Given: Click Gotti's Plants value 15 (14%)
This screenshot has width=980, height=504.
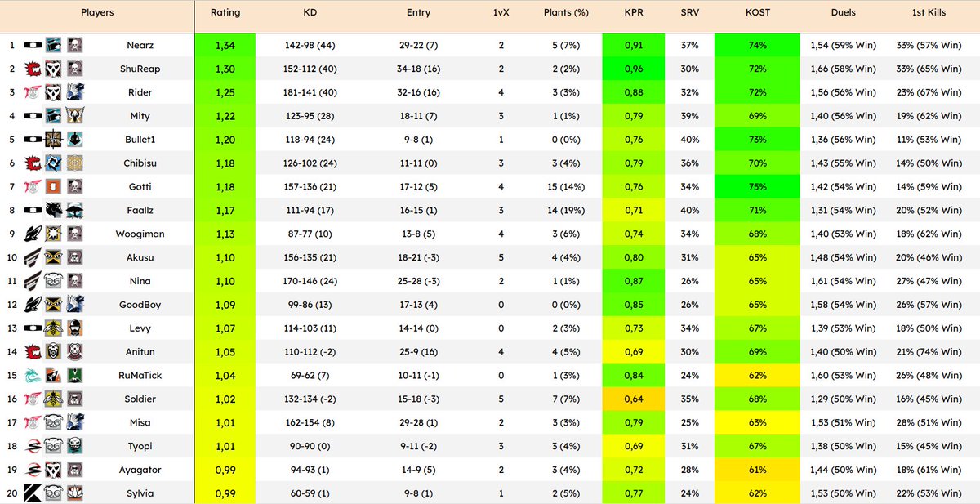Looking at the screenshot, I should point(566,187).
